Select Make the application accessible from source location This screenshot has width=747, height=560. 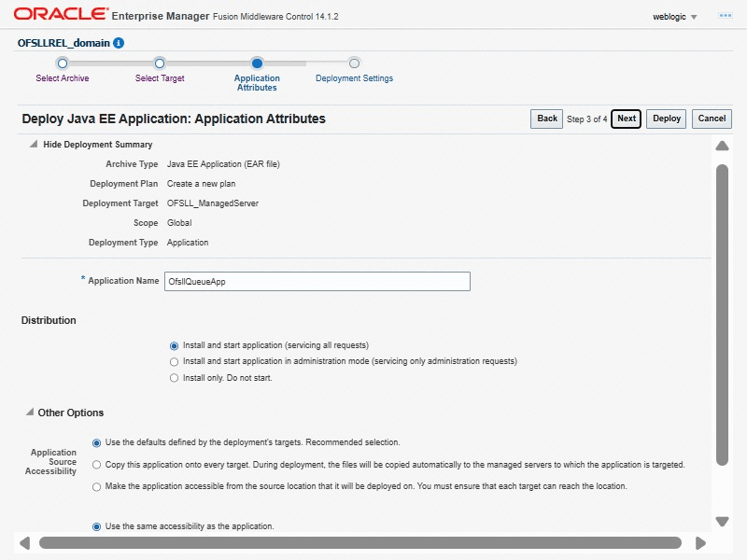[97, 486]
